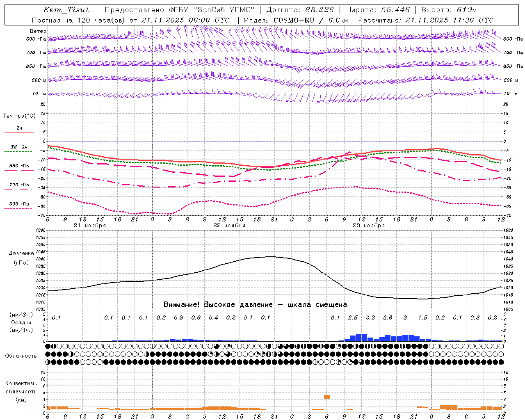
Task: Click the 0.4 precipitation value
Action: pyautogui.click(x=213, y=317)
